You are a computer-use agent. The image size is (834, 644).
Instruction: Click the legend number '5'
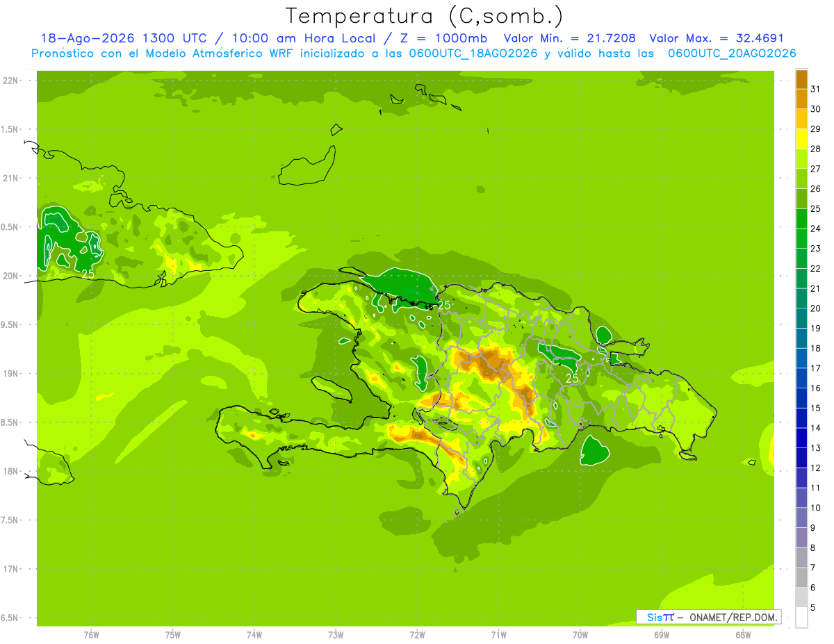click(813, 607)
